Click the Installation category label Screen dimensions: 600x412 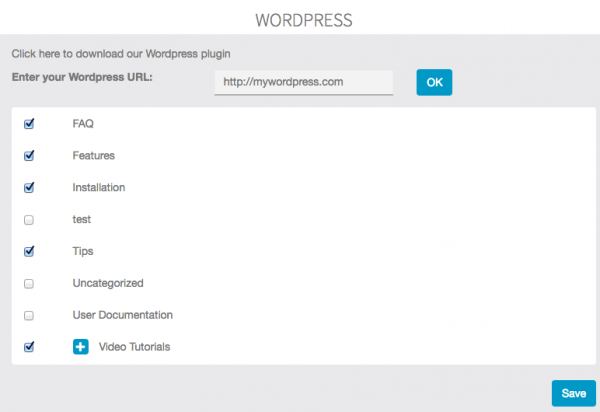98,187
